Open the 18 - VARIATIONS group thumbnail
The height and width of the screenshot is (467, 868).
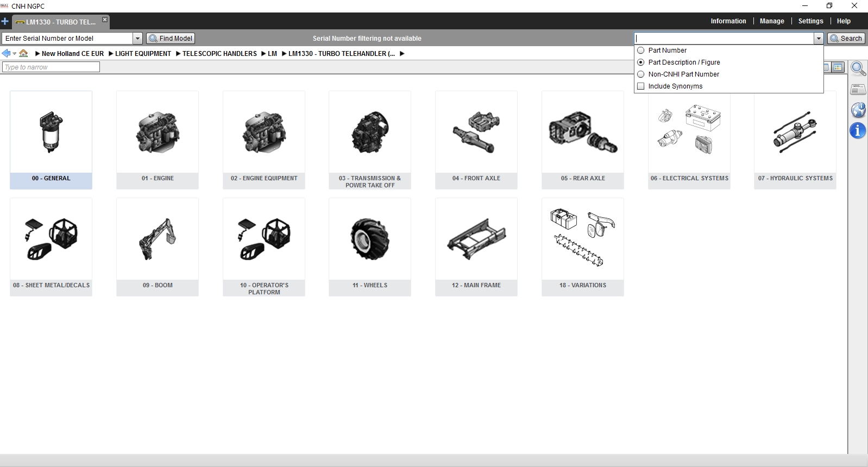tap(583, 247)
